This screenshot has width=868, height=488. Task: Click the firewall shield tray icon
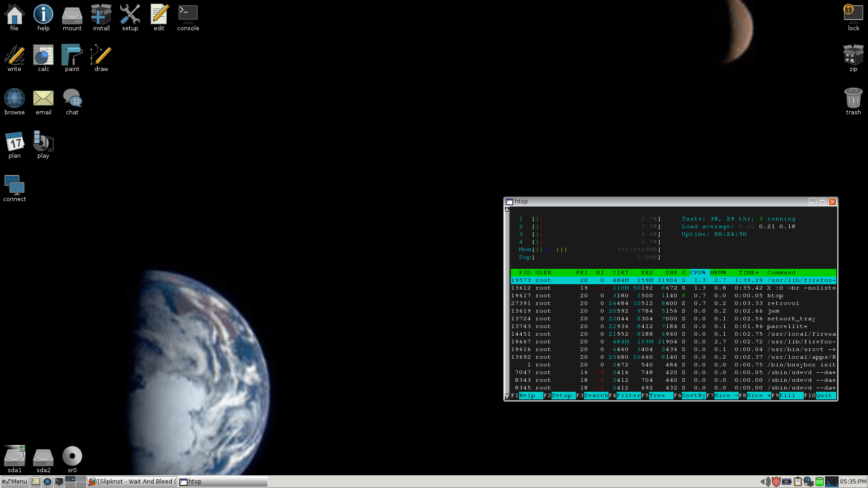point(776,482)
